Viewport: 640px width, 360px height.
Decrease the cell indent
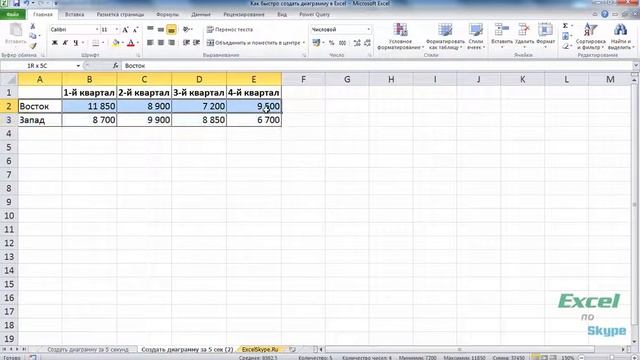[186, 43]
